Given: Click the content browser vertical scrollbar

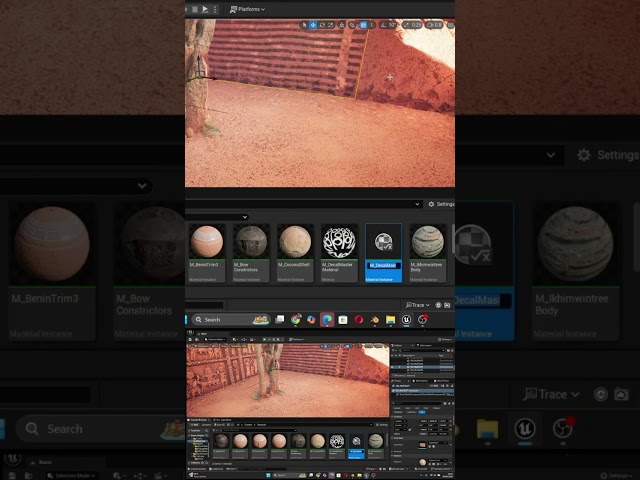Looking at the screenshot, I should click(x=453, y=239).
